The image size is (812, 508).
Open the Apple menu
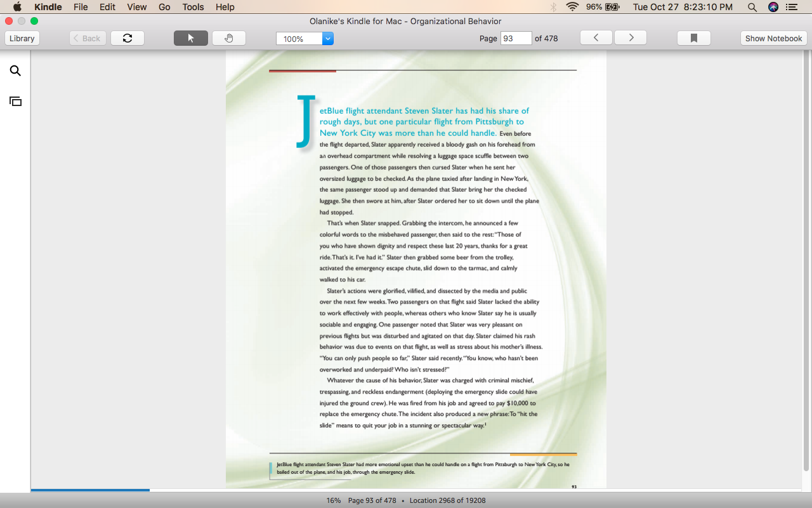click(17, 7)
